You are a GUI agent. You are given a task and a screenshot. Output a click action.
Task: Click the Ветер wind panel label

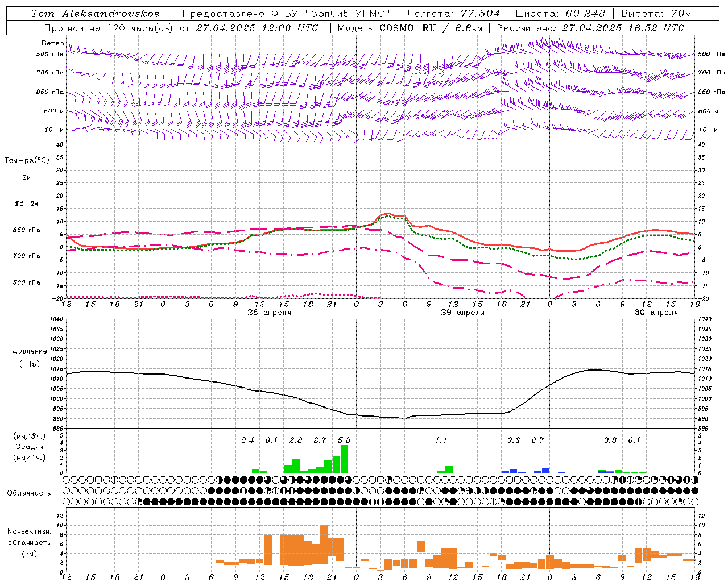53,43
